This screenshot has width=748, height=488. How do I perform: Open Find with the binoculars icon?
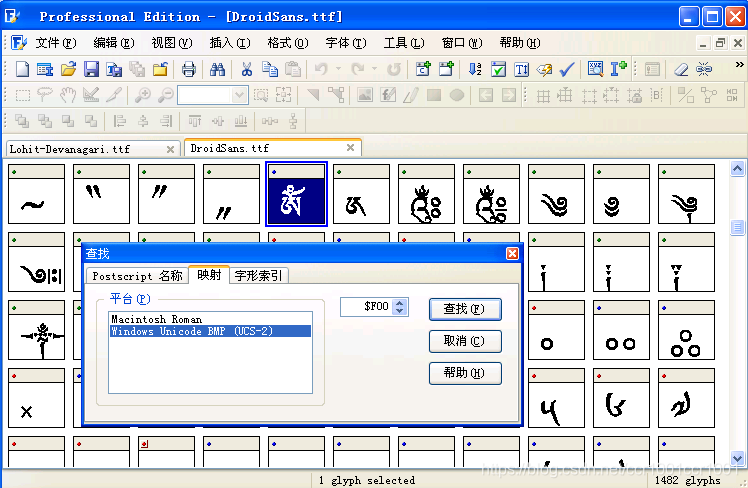point(217,69)
